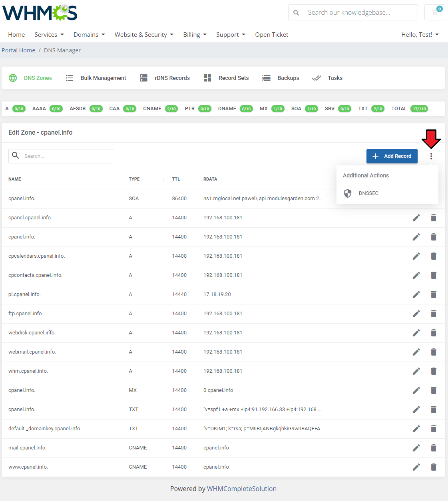Edit the webmail.cpanel.info. record
Viewport: 448px width, 501px height.
pos(416,352)
